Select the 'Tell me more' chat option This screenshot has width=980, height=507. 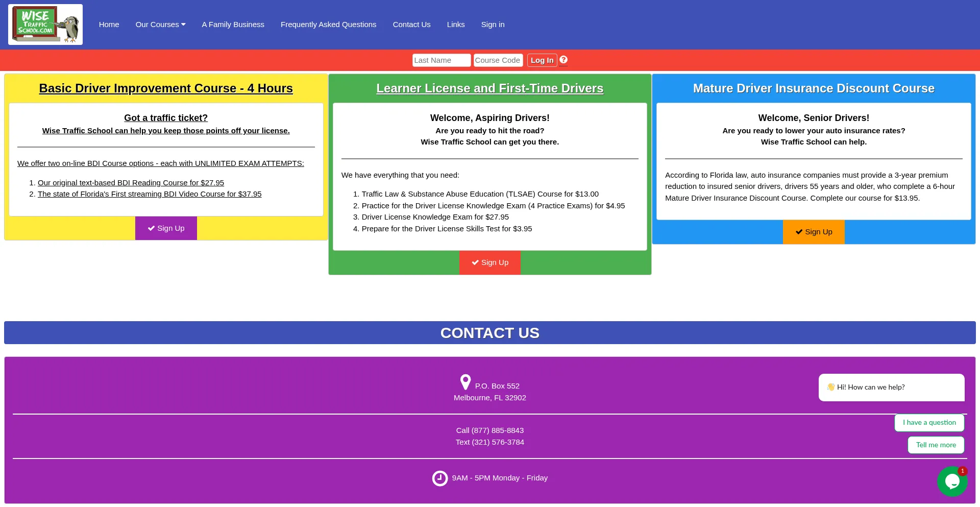(x=936, y=445)
